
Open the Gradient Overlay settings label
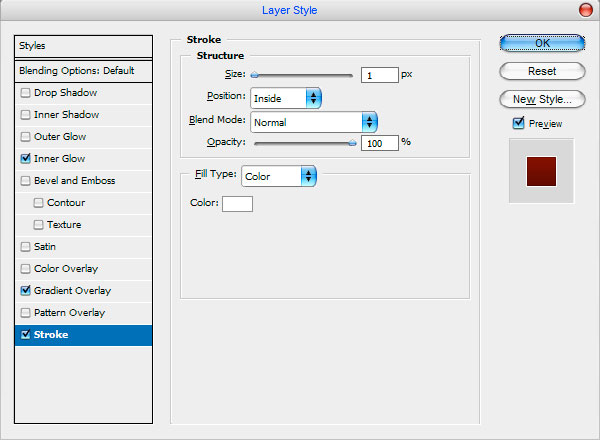click(x=72, y=290)
